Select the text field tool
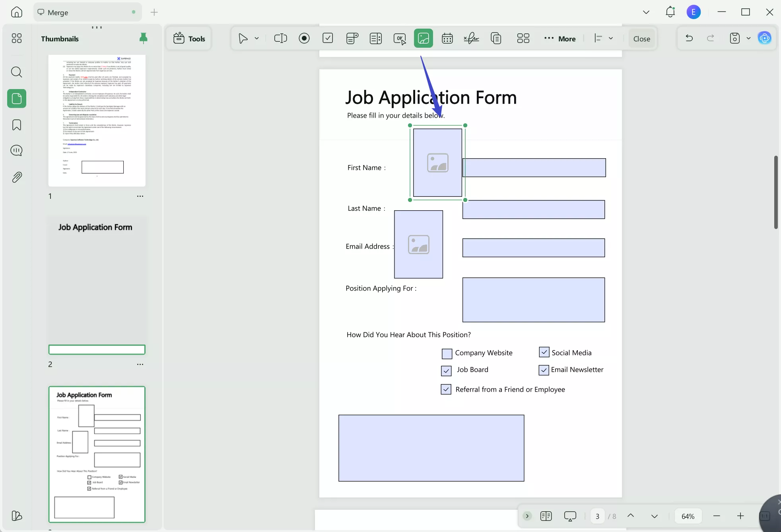The width and height of the screenshot is (781, 532). tap(280, 39)
